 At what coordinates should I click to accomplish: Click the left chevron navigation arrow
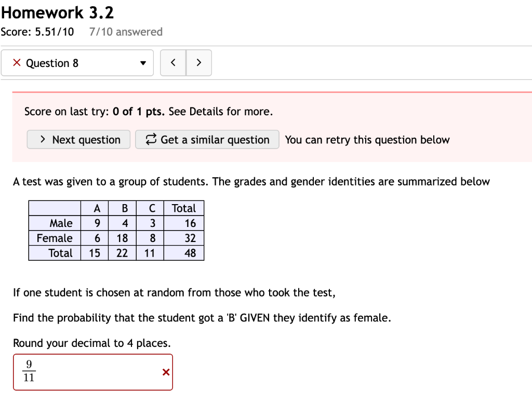tap(173, 62)
